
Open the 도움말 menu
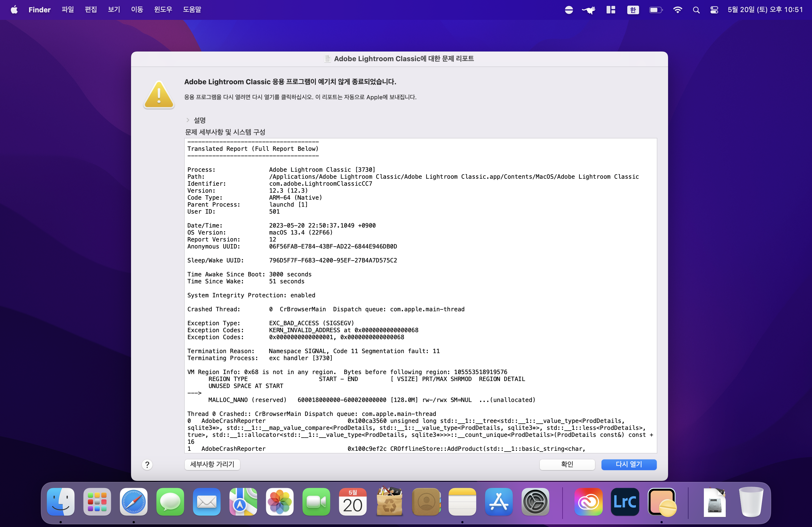coord(192,10)
